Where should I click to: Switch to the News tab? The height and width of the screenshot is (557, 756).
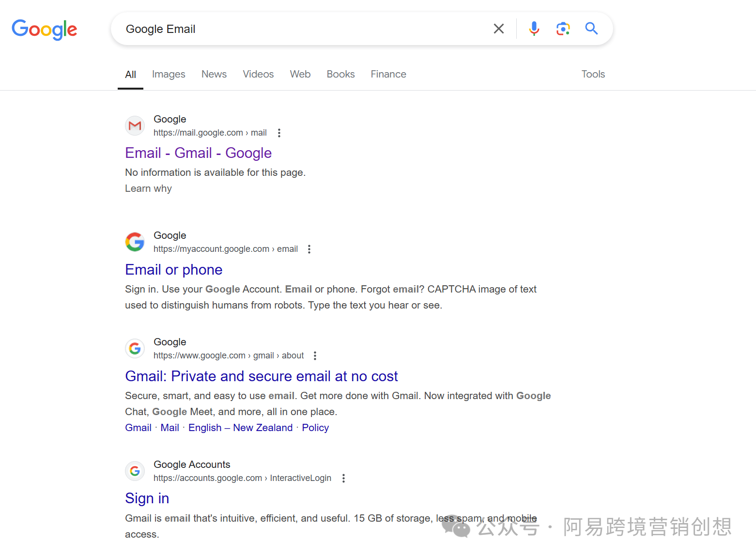(x=214, y=74)
